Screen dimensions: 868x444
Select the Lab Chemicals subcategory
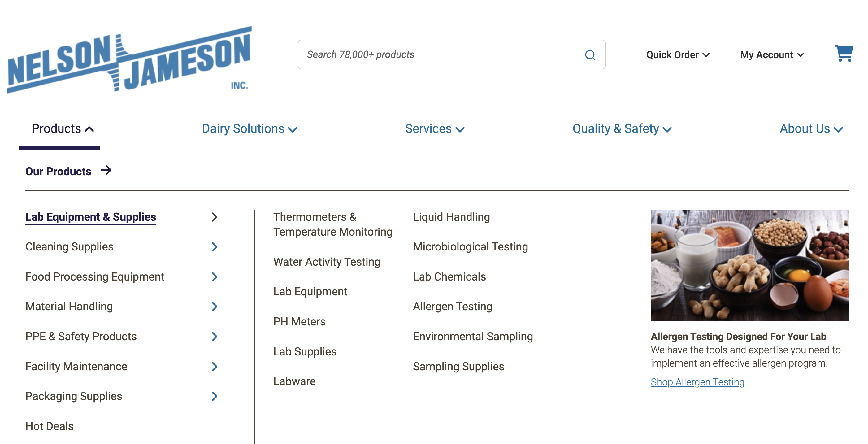click(449, 276)
